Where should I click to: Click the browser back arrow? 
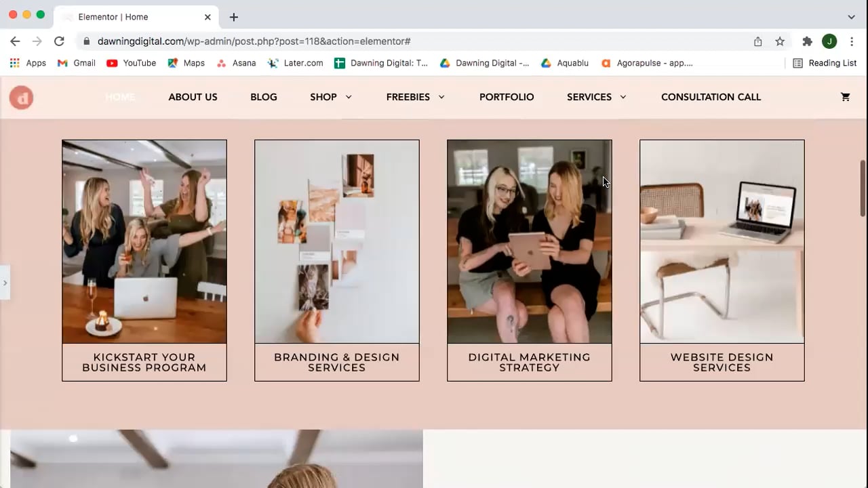point(15,41)
